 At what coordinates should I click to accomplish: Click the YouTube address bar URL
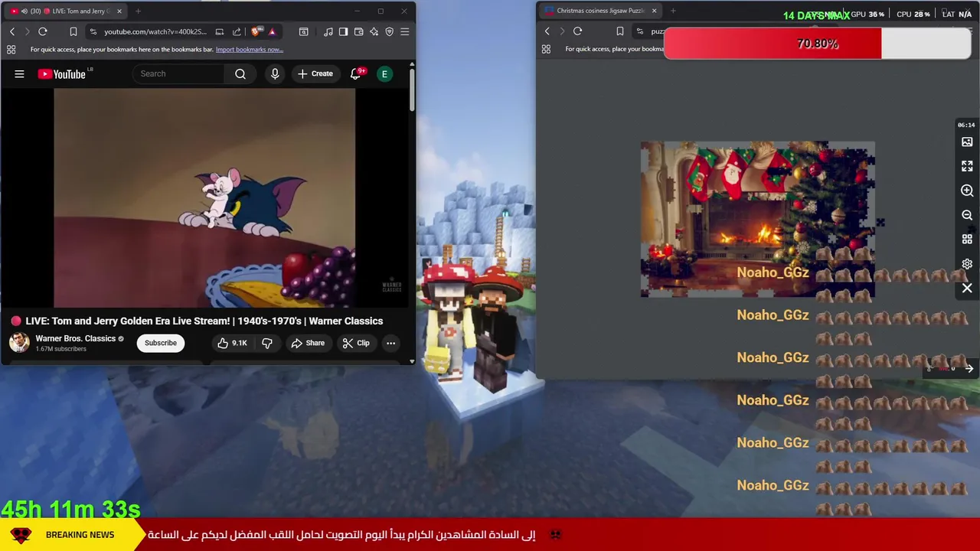tap(155, 31)
